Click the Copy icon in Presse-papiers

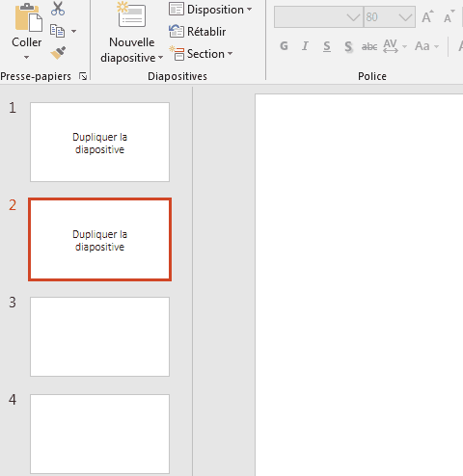click(x=58, y=31)
